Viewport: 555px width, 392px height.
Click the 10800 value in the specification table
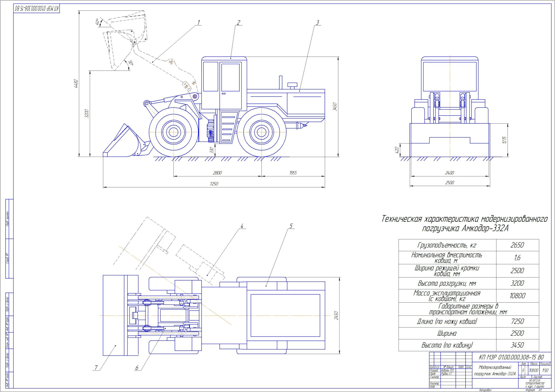[x=517, y=296]
